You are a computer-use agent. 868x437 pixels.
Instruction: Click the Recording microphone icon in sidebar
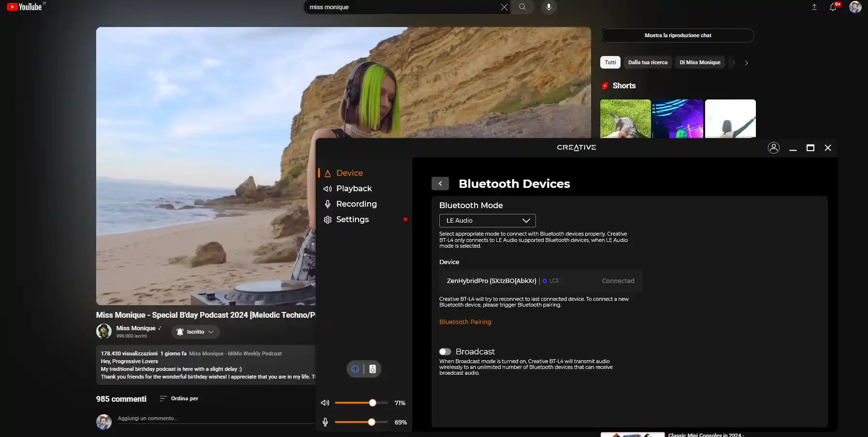pyautogui.click(x=328, y=204)
